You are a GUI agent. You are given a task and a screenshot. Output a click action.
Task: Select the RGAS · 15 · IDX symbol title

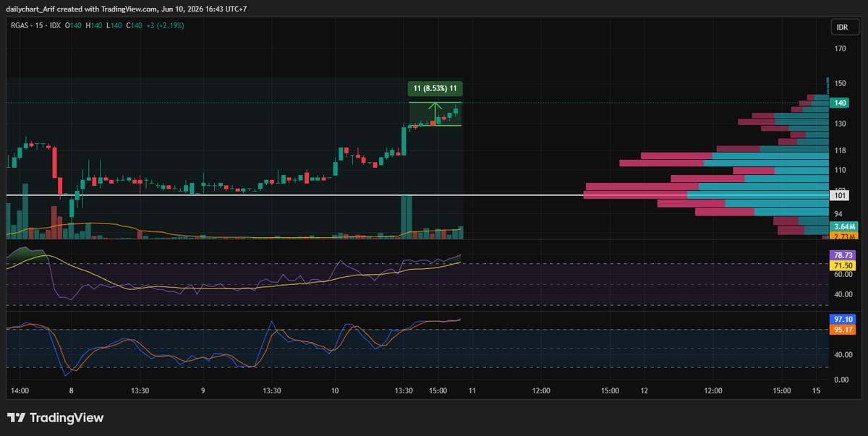(34, 25)
